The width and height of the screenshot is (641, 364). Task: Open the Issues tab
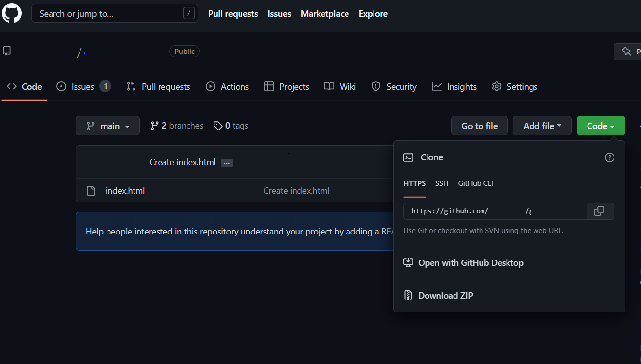pyautogui.click(x=83, y=87)
